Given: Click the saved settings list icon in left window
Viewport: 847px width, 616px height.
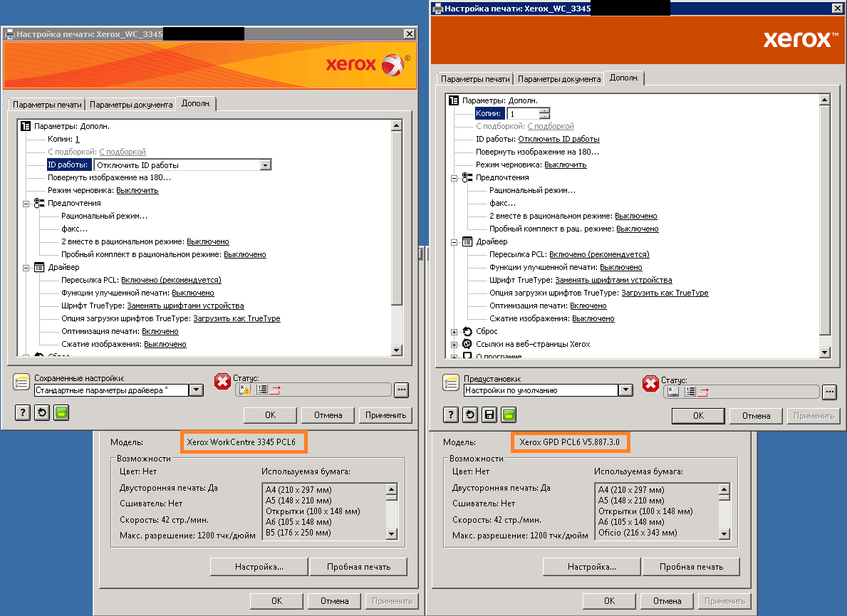Looking at the screenshot, I should [21, 382].
